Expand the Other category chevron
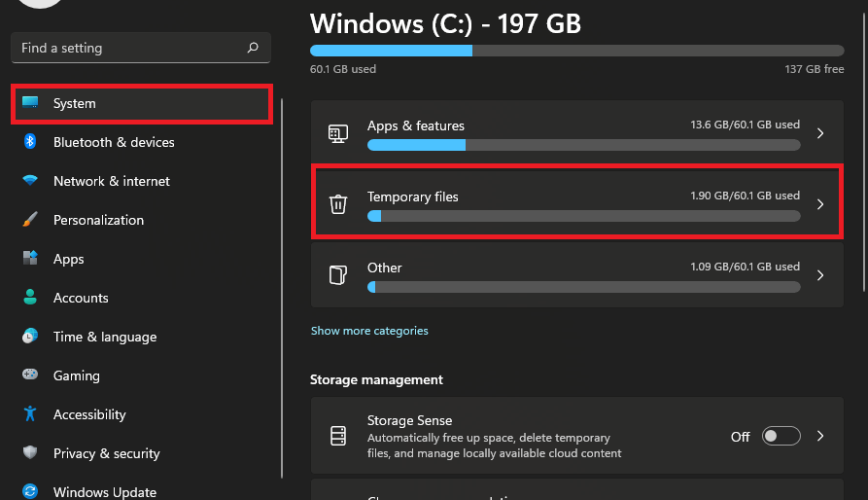 click(x=820, y=275)
